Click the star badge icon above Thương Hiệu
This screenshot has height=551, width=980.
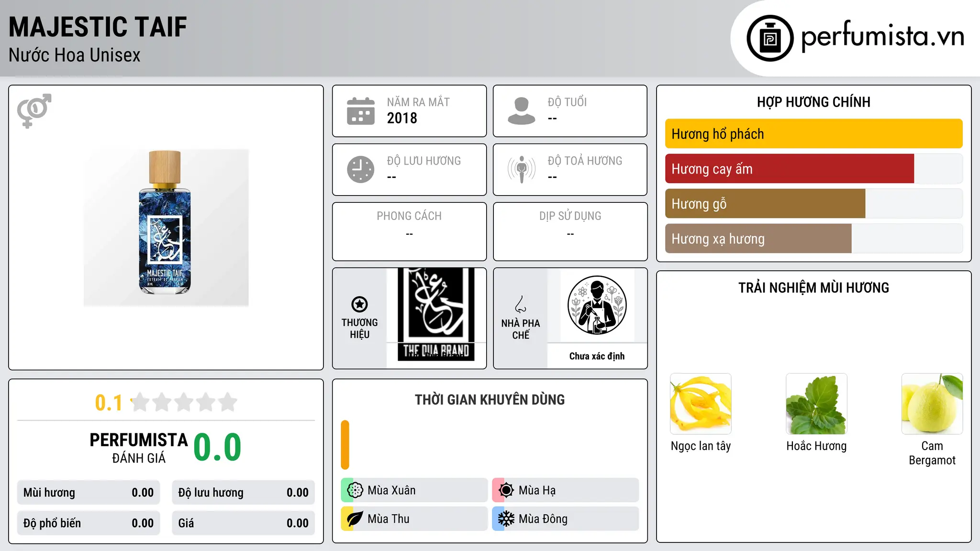click(359, 304)
